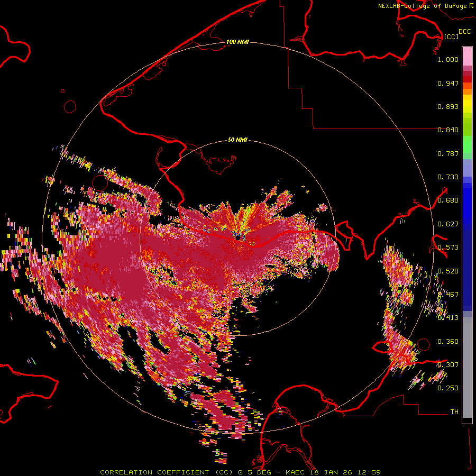The width and height of the screenshot is (476, 476).
Task: Click the 0.573 scale value
Action: point(448,248)
